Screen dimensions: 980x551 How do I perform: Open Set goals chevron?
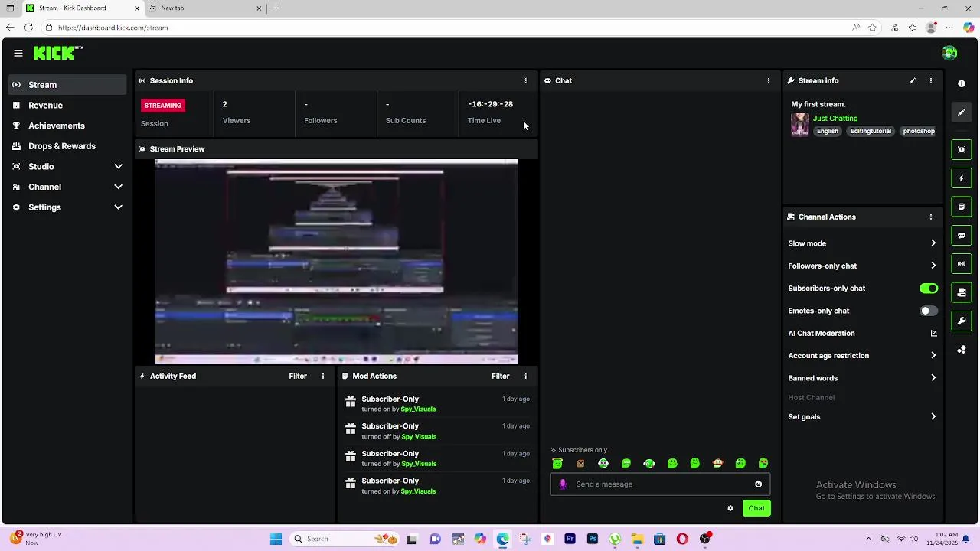pos(933,416)
